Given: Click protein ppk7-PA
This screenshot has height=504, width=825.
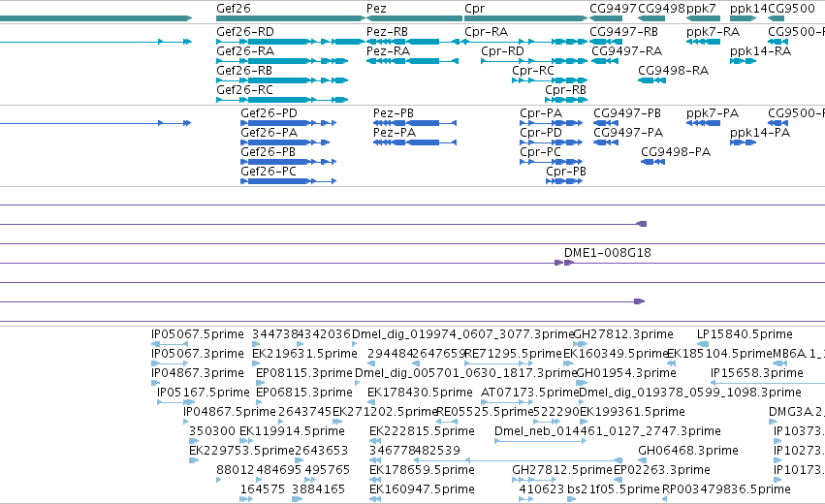Looking at the screenshot, I should tap(713, 113).
